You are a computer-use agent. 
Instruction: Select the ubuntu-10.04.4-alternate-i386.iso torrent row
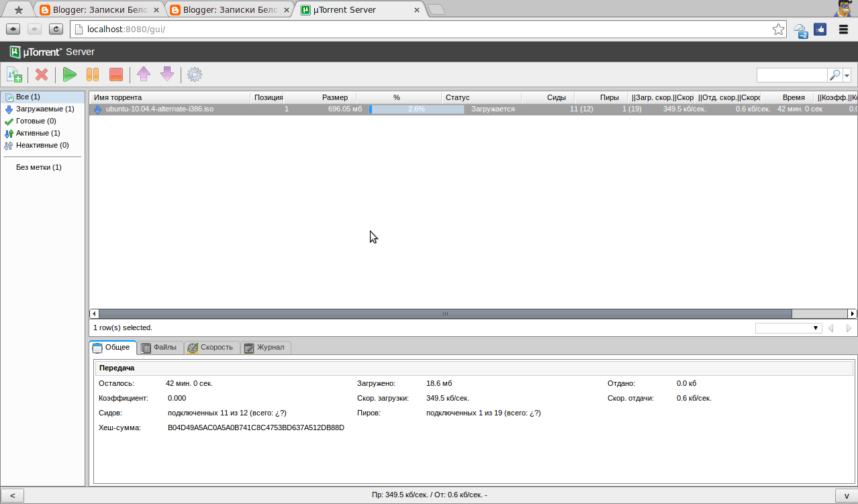(473, 109)
